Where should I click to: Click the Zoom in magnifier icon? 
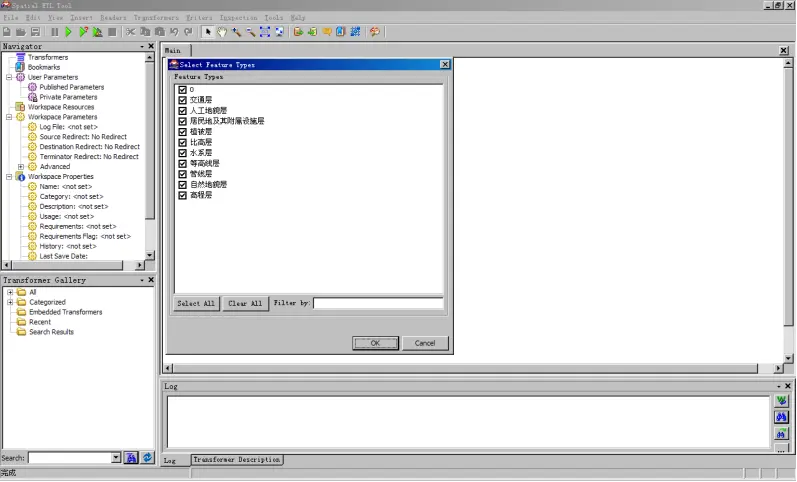coord(236,32)
